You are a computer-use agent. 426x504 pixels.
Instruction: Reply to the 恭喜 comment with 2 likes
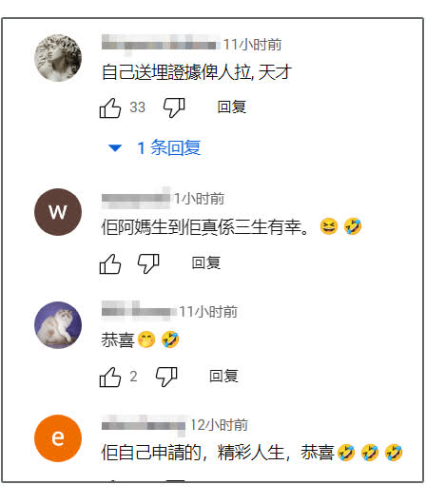pos(223,376)
